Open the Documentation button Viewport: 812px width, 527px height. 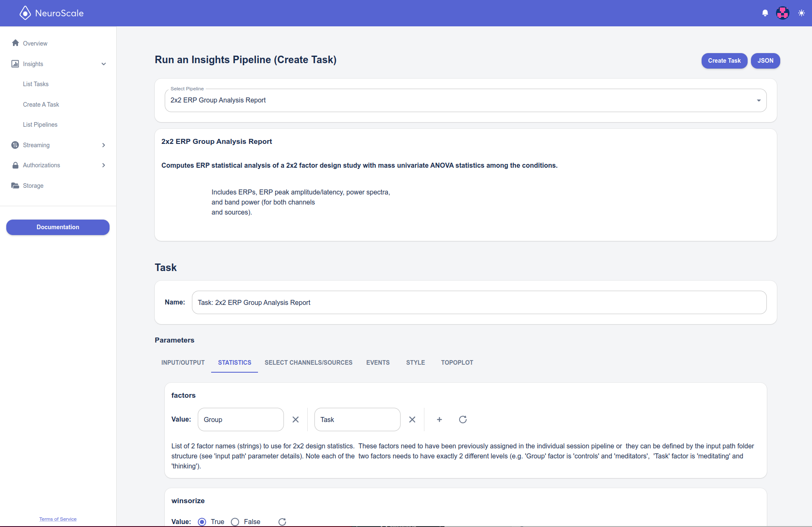click(58, 227)
